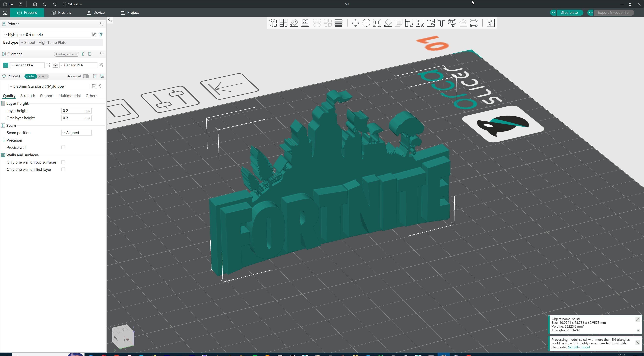Viewport: 644px width, 356px height.
Task: Toggle the Advanced mode switch
Action: click(86, 76)
